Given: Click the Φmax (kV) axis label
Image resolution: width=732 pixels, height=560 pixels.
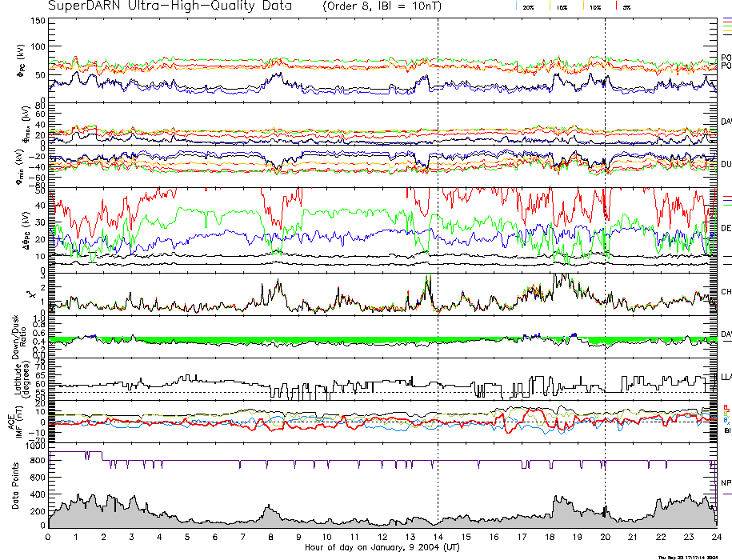Looking at the screenshot, I should point(26,124).
